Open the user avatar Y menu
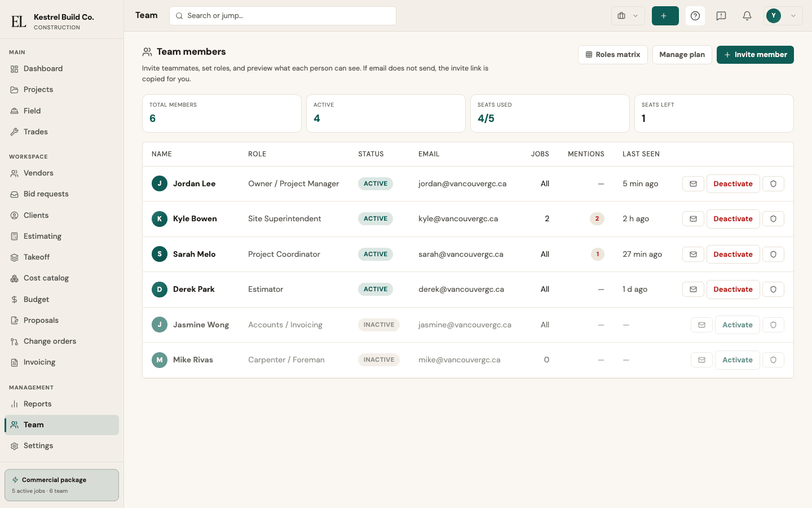The image size is (812, 508). [783, 16]
